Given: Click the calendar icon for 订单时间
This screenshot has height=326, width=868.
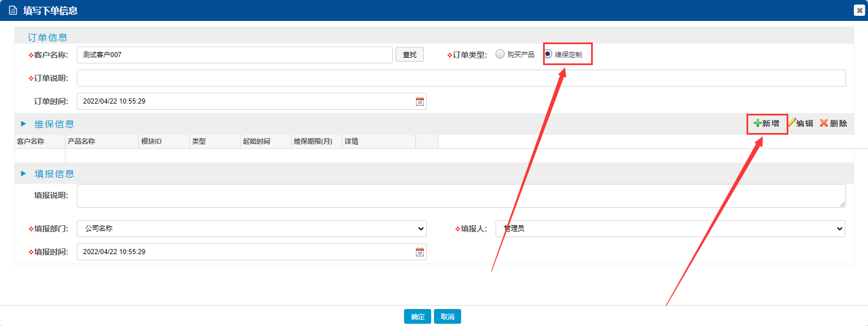Looking at the screenshot, I should click(x=419, y=102).
